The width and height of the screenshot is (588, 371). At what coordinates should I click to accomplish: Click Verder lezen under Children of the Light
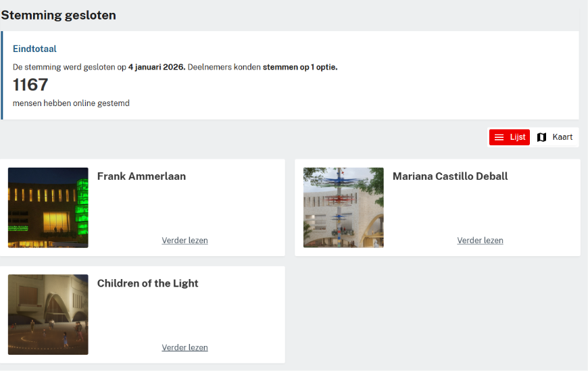tap(185, 348)
